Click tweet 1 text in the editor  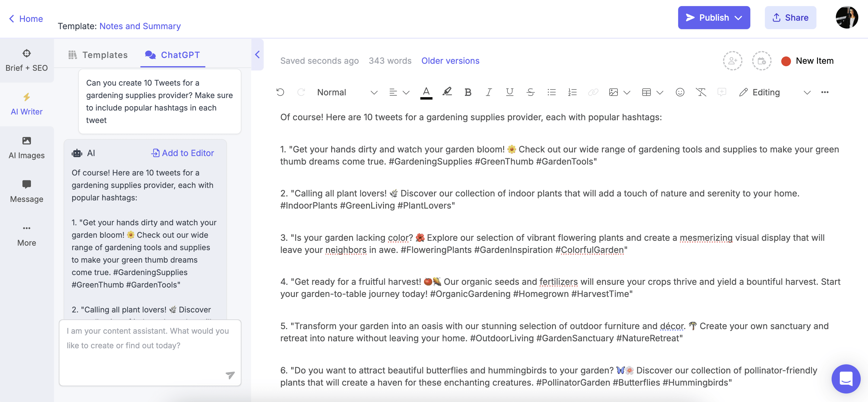(559, 155)
